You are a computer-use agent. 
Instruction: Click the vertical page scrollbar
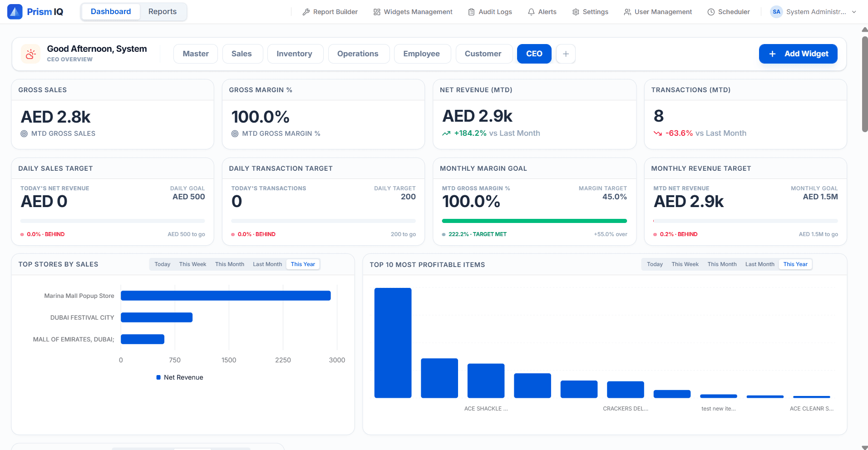(x=864, y=77)
